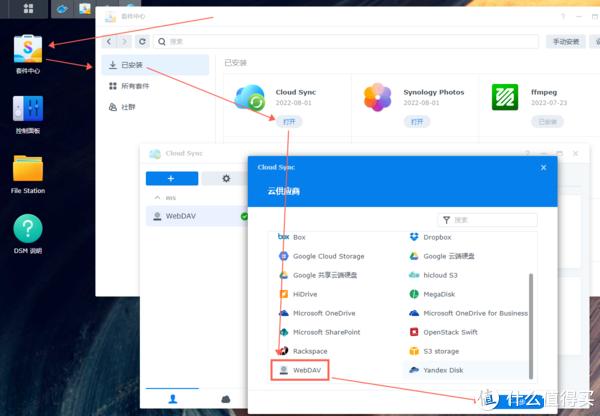This screenshot has height=416, width=600.
Task: Click the provider filter search field
Action: coord(487,220)
